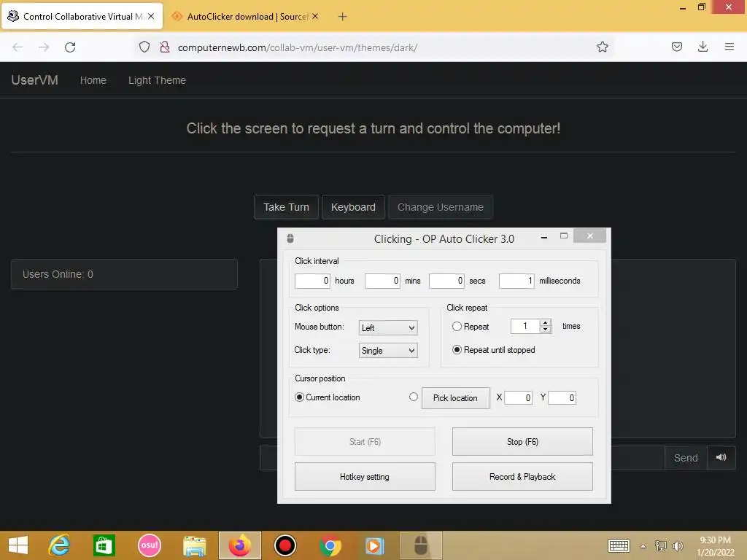Screen dimensions: 747x560
Task: Open the Windows Store taskbar icon
Action: 104,545
